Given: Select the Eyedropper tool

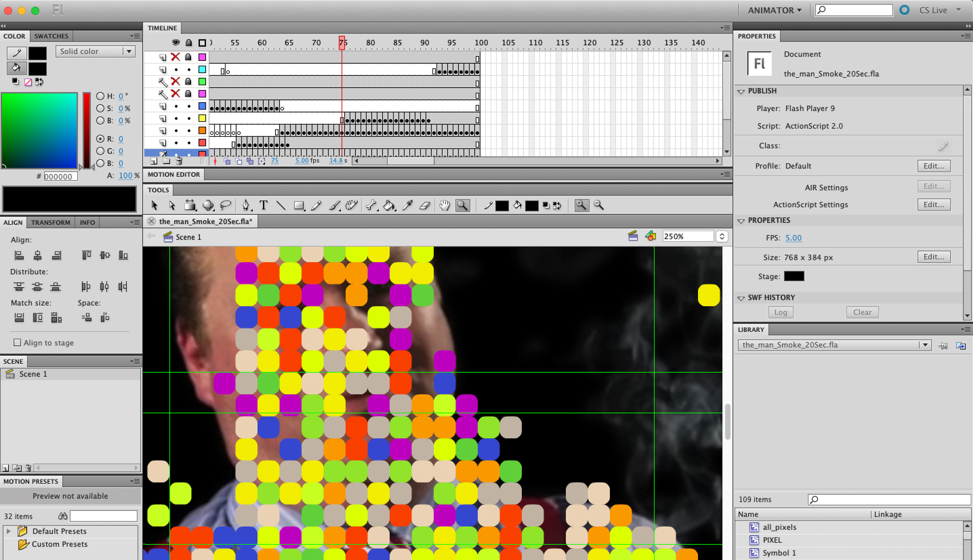Looking at the screenshot, I should [407, 205].
